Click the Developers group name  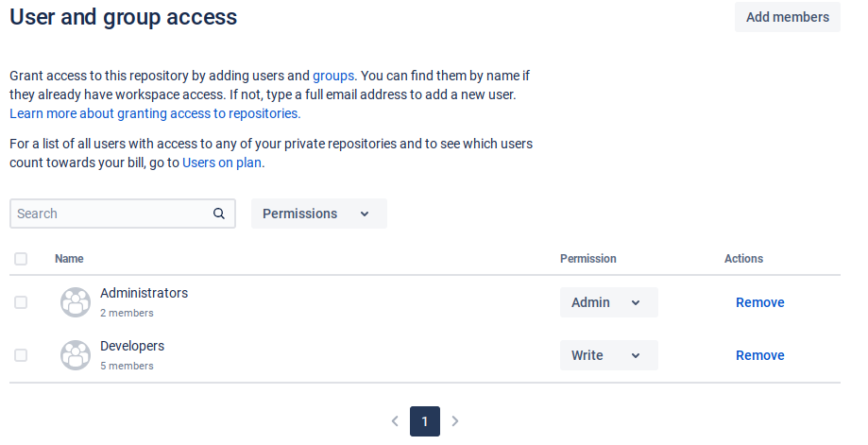click(132, 346)
